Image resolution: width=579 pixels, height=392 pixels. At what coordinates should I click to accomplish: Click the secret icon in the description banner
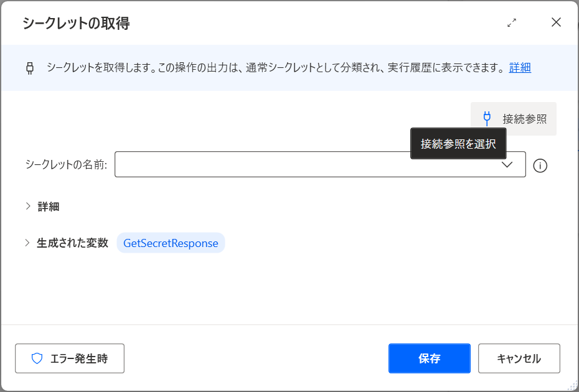coord(29,67)
